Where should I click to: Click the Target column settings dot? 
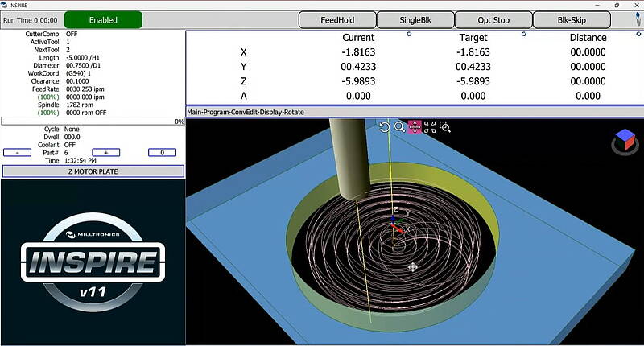(x=524, y=34)
